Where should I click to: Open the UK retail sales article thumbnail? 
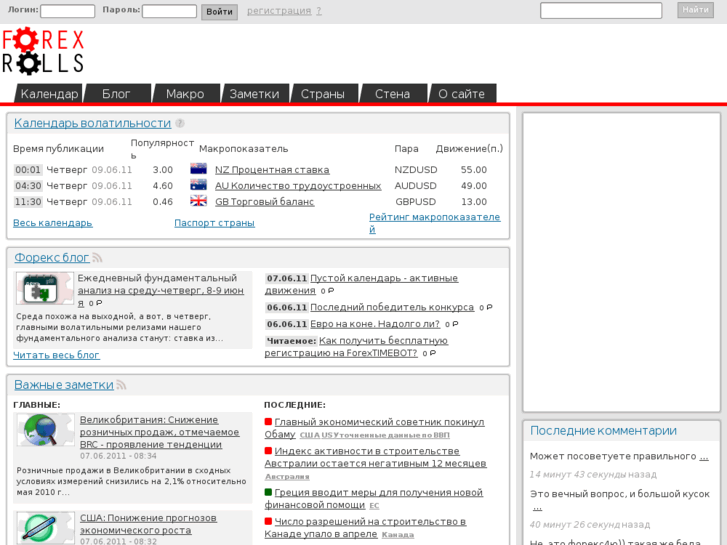(44, 429)
